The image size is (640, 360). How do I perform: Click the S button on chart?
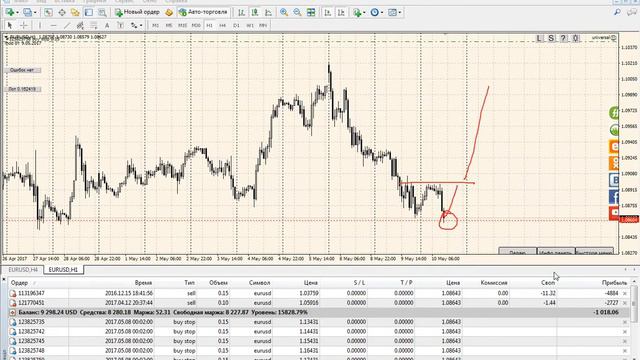pyautogui.click(x=551, y=38)
